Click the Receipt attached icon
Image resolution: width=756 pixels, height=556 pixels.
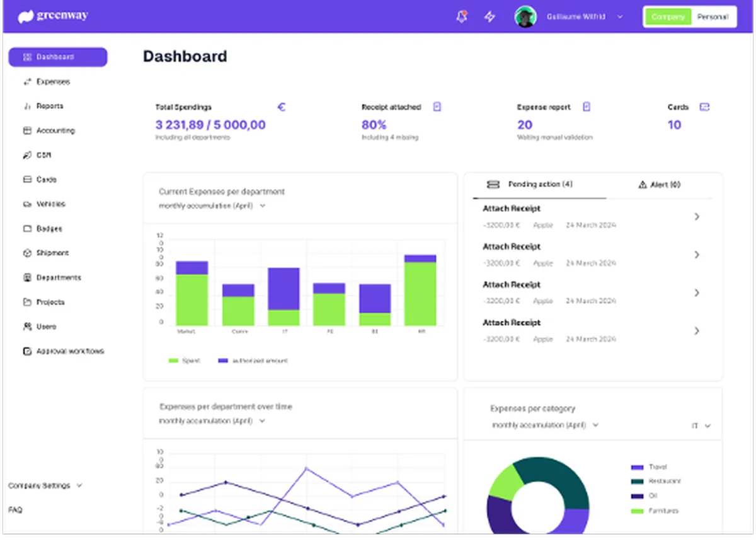coord(437,107)
